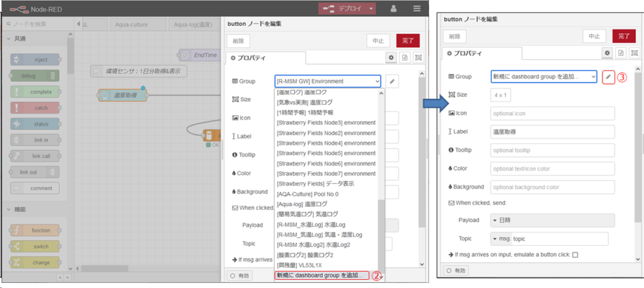This screenshot has width=644, height=288.
Task: Select the inject node in the palette
Action: (x=36, y=60)
